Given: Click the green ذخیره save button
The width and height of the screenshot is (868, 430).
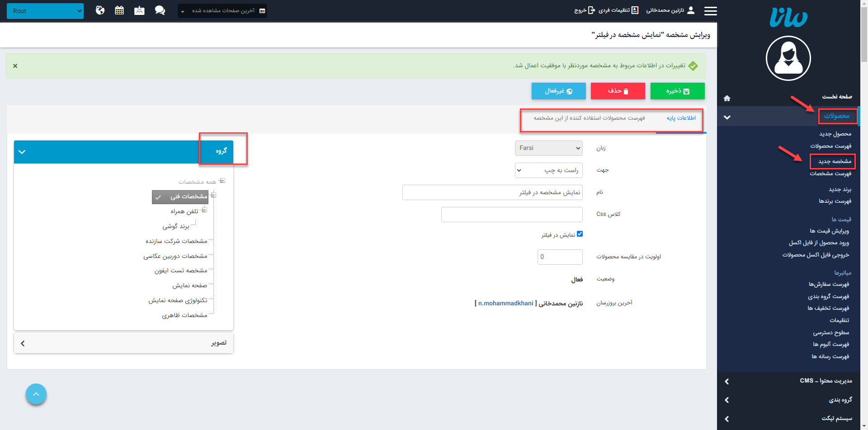Looking at the screenshot, I should tap(677, 91).
